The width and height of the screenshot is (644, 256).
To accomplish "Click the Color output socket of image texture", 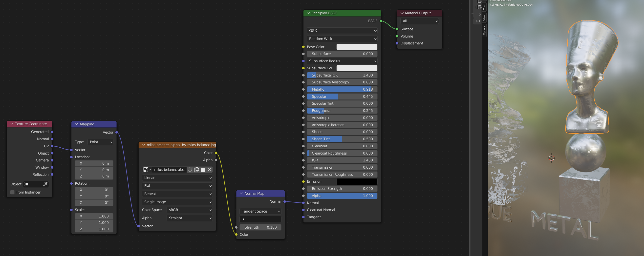I will [x=216, y=153].
